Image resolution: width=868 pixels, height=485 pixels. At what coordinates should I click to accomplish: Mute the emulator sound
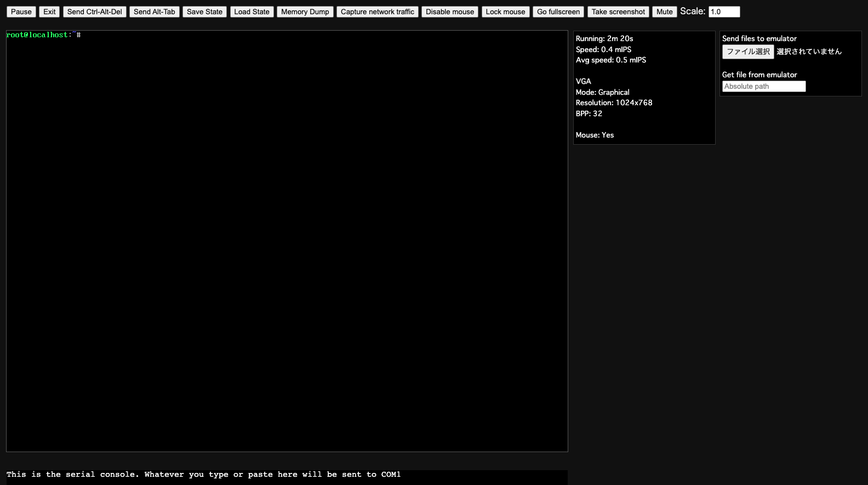tap(664, 12)
